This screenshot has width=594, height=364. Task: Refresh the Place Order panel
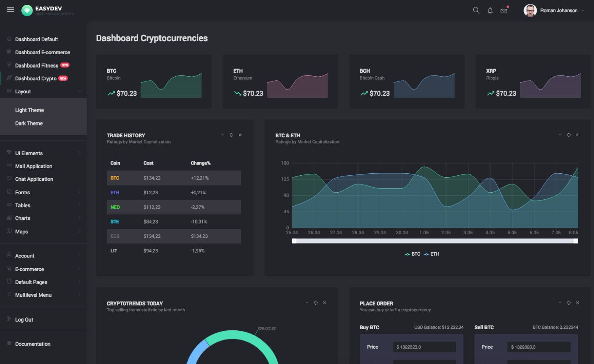click(x=569, y=303)
